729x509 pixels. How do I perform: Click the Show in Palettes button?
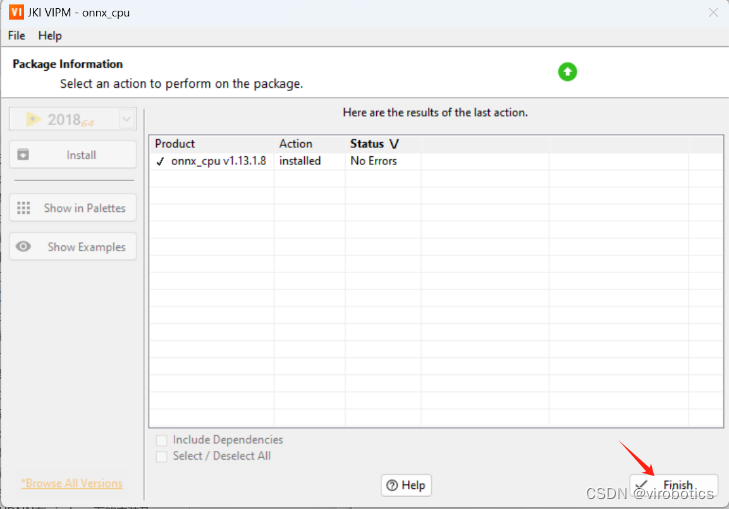pos(73,208)
